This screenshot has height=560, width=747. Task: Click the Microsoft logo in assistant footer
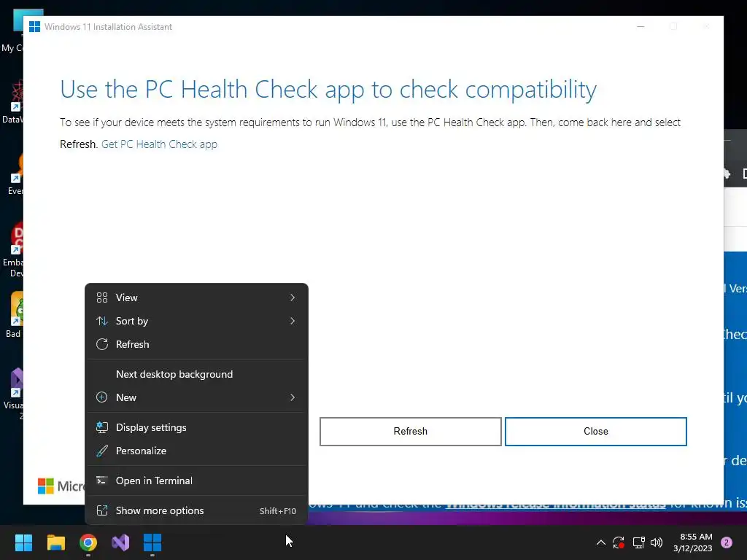click(46, 486)
